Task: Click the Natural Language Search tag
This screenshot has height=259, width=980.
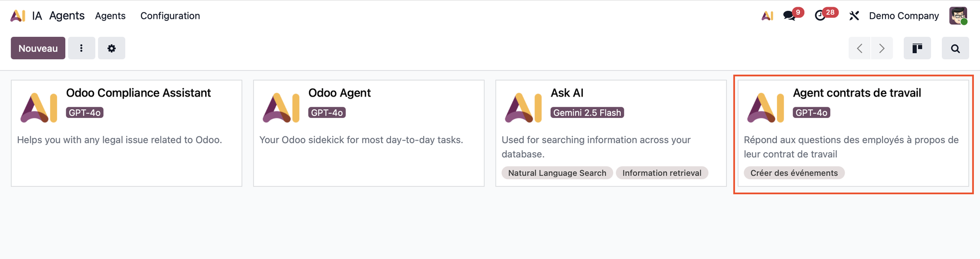Action: tap(557, 173)
